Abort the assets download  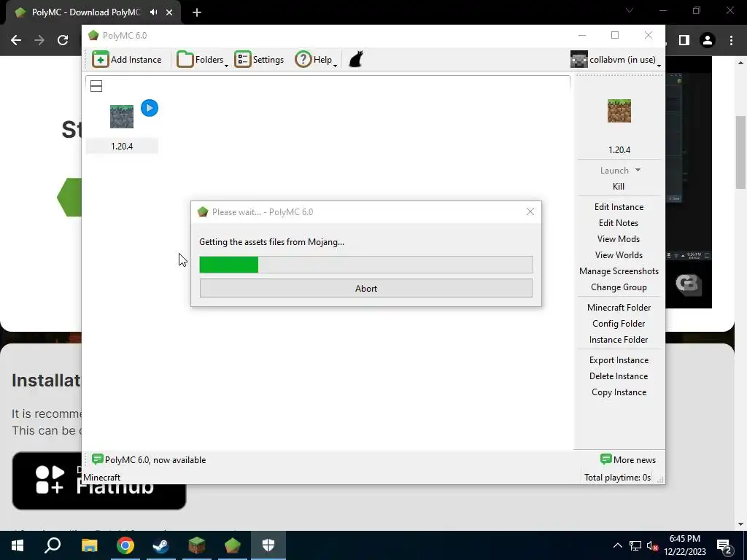366,289
